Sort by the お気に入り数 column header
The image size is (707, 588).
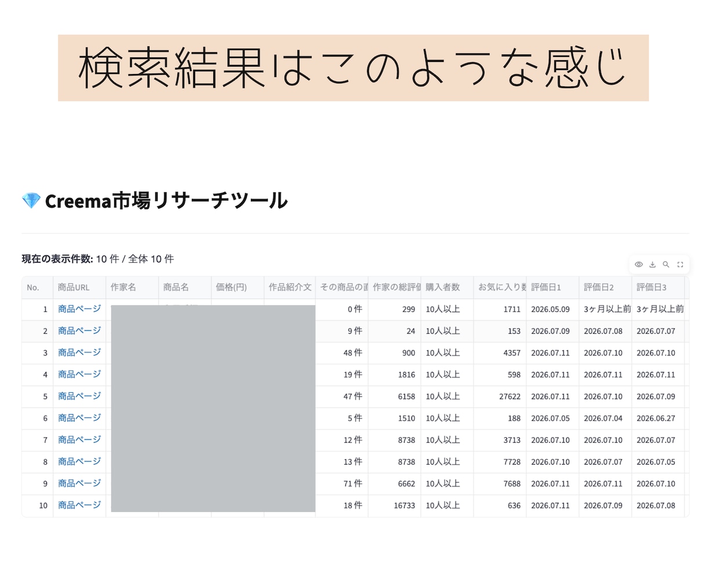pyautogui.click(x=500, y=287)
